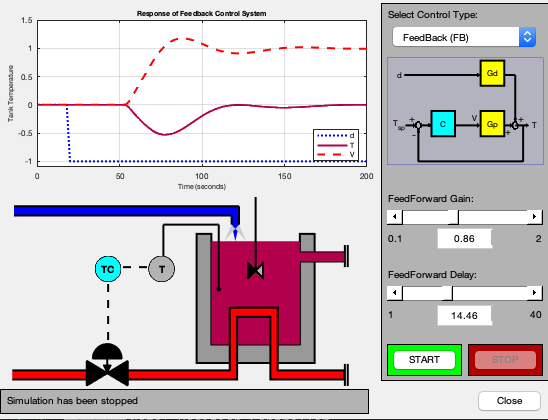This screenshot has width=548, height=420.
Task: Click the START button
Action: (424, 360)
